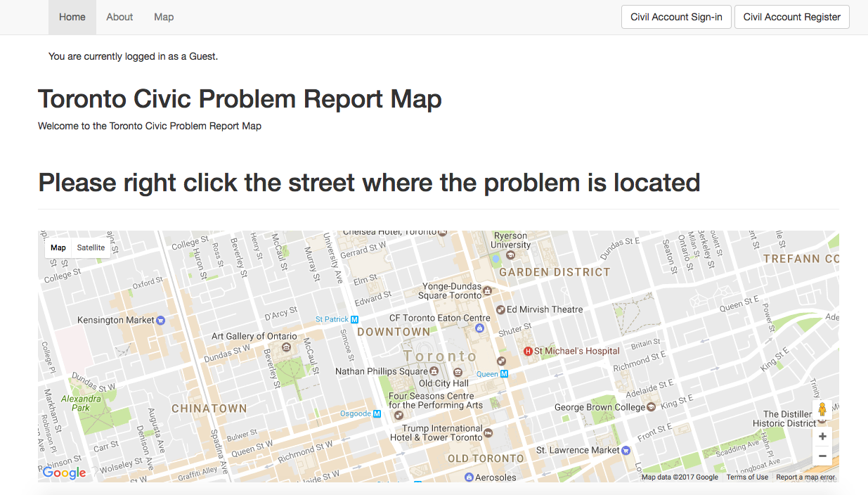Click the DOWNTOWN district label
The height and width of the screenshot is (495, 868).
pos(394,332)
